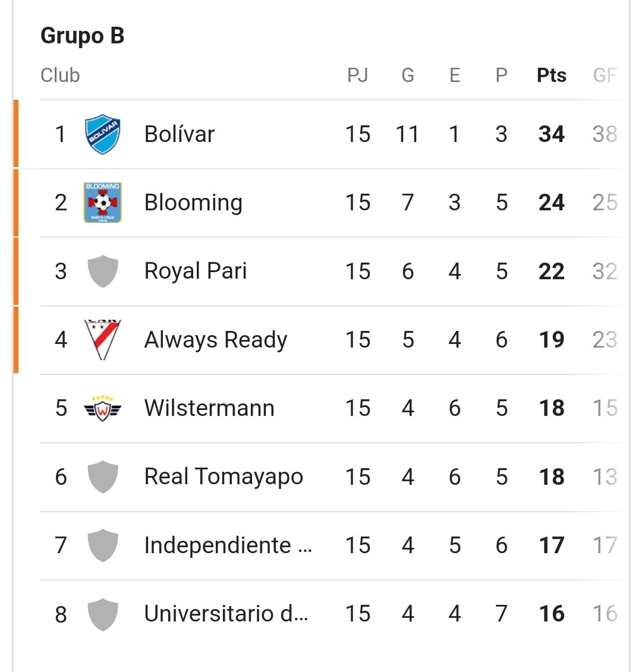Click the Bolívar club crest icon
This screenshot has width=642, height=672.
(x=102, y=134)
